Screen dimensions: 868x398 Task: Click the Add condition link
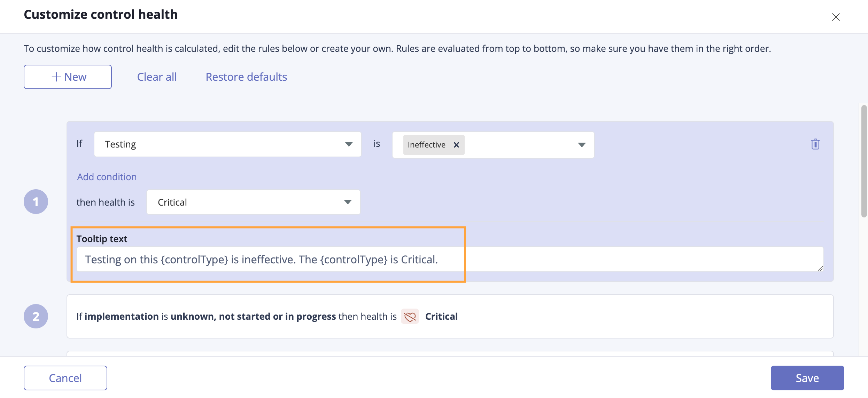pyautogui.click(x=107, y=177)
